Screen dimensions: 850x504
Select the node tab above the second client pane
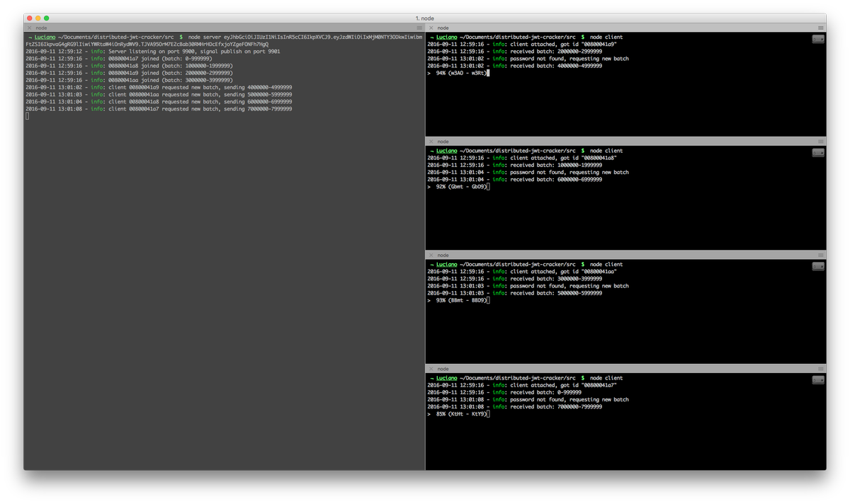(x=442, y=141)
